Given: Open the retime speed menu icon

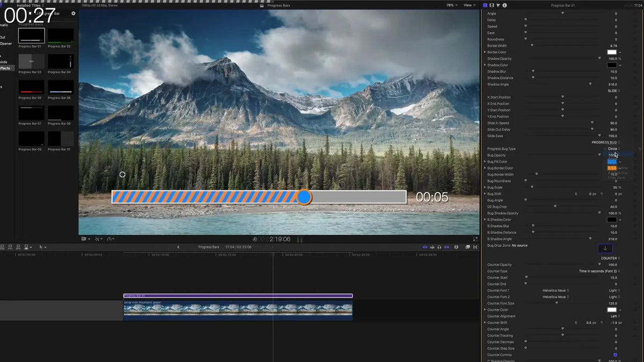Looking at the screenshot, I should [x=111, y=239].
